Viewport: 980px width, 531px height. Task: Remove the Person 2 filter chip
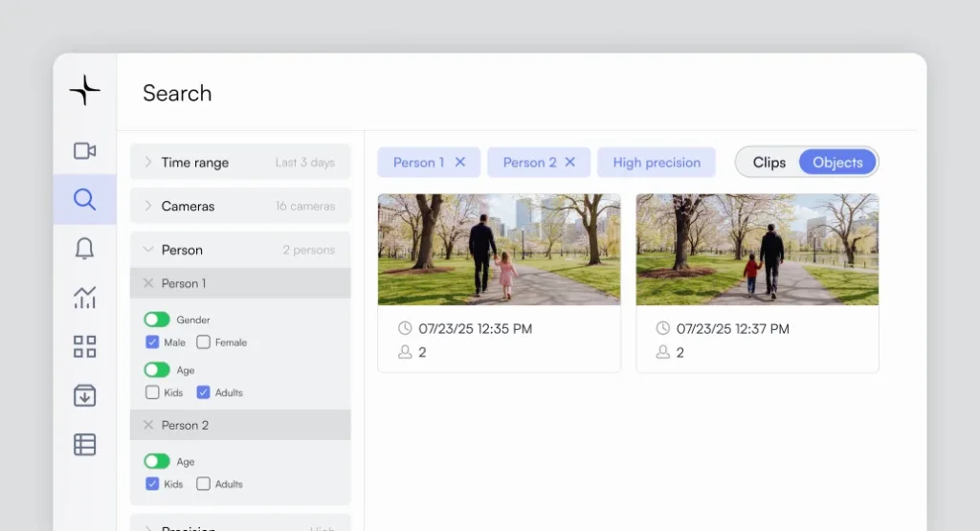pos(570,162)
